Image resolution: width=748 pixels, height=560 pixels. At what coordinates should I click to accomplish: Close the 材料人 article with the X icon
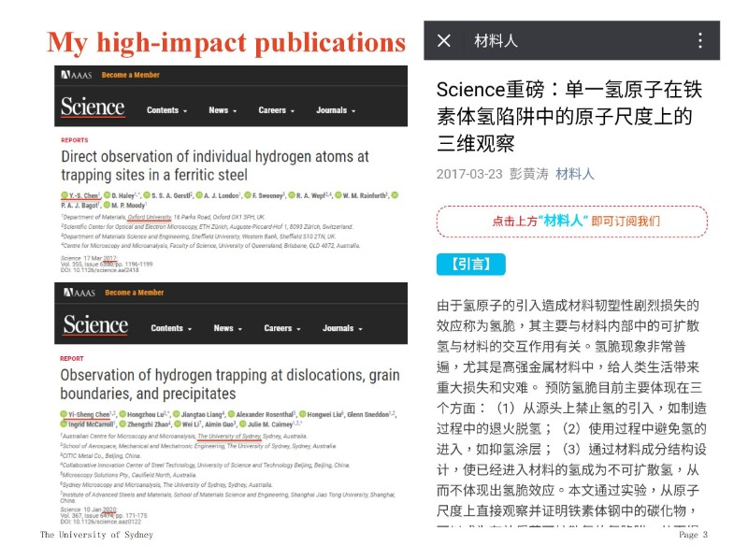pyautogui.click(x=443, y=40)
